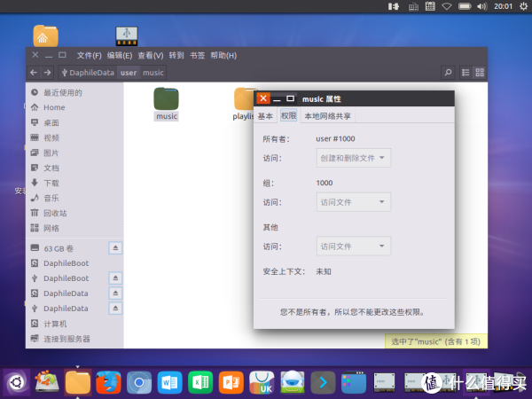Open PowerPoint from the dock
This screenshot has width=532, height=399.
tap(231, 382)
